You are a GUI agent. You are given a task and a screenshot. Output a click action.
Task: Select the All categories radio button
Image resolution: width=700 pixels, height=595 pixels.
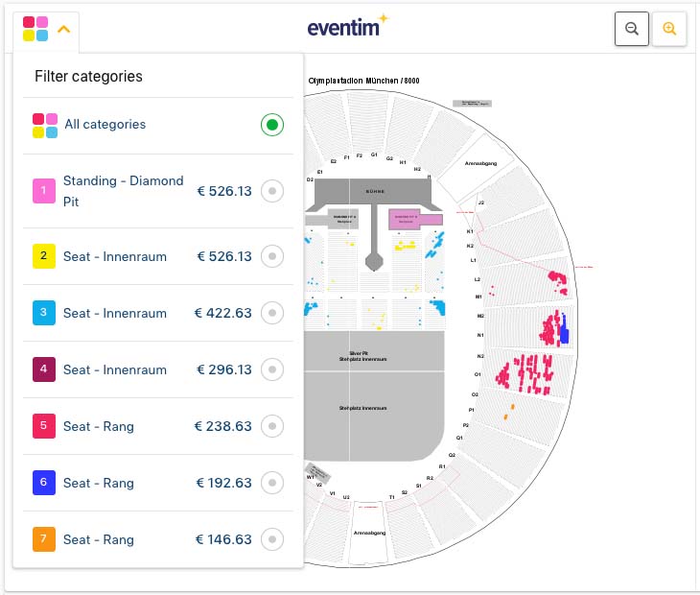272,125
